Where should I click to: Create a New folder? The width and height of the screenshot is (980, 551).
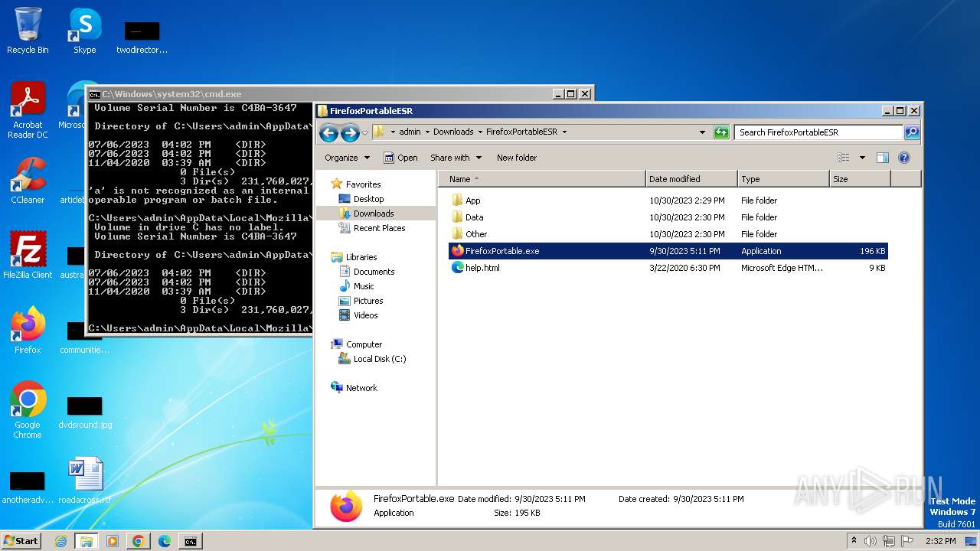point(517,158)
